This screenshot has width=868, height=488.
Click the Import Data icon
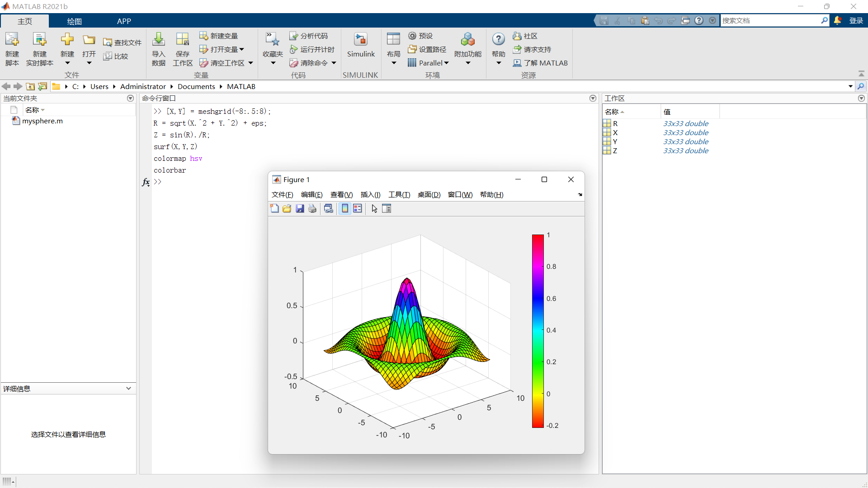158,40
